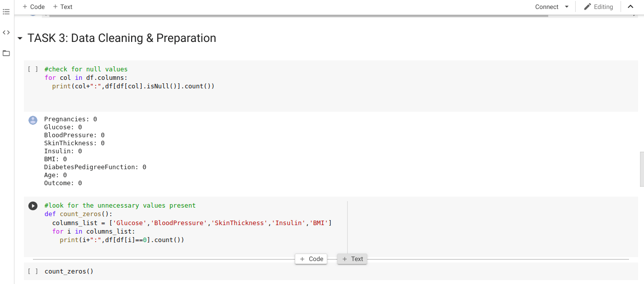The height and width of the screenshot is (284, 644).
Task: Open the Files folder sidebar icon
Action: [6, 53]
